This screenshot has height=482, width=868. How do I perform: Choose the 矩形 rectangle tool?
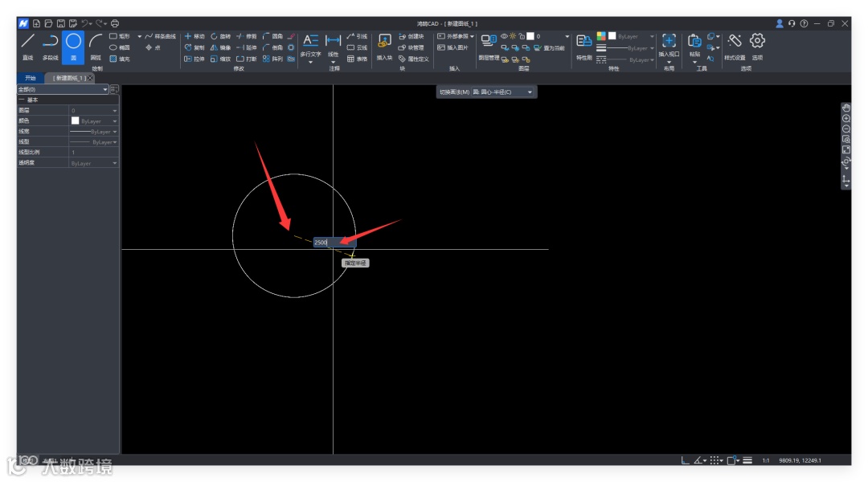click(x=120, y=36)
